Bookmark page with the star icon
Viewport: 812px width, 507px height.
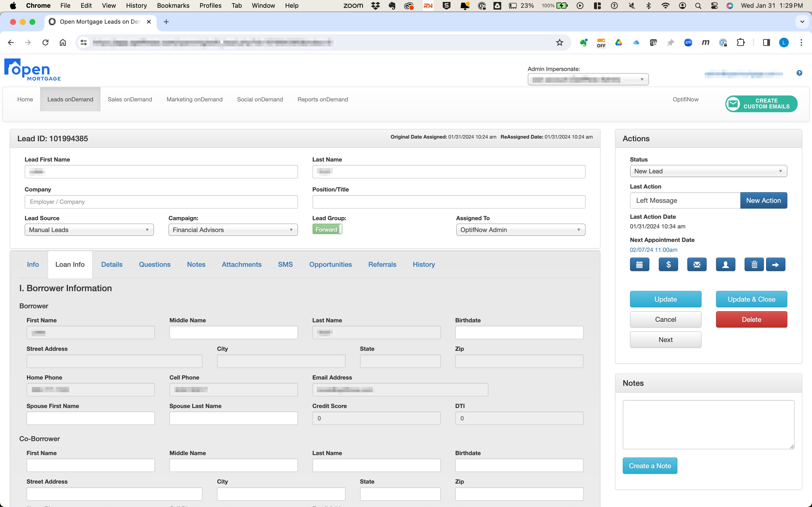click(x=559, y=42)
